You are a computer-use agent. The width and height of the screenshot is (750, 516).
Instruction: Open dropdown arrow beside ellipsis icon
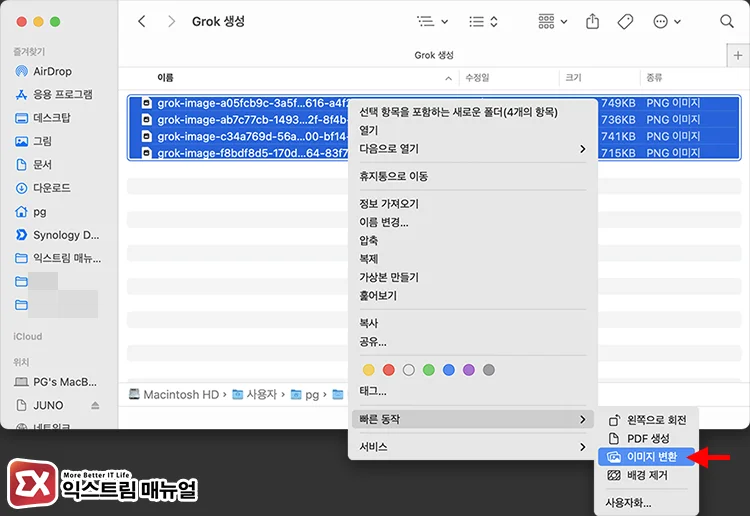(x=677, y=22)
